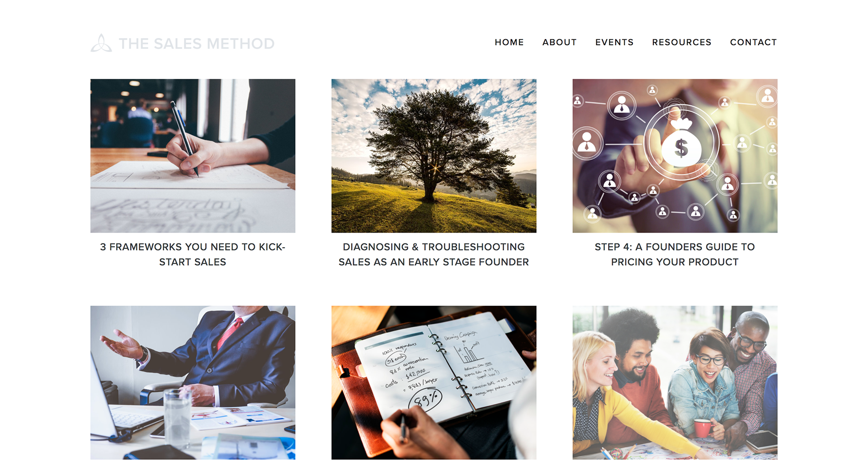Read "3 Frameworks You Need to Kick-Start Sales"
The image size is (868, 462).
coord(193,254)
